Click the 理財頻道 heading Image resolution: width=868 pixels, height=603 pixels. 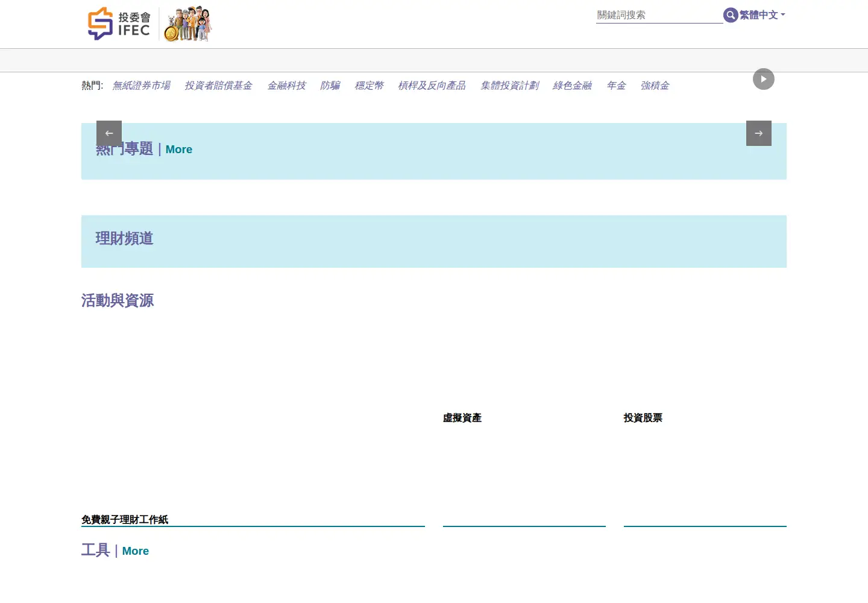124,239
